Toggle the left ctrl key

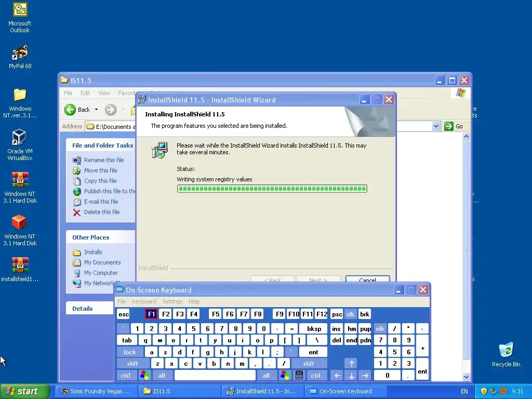[x=126, y=375]
